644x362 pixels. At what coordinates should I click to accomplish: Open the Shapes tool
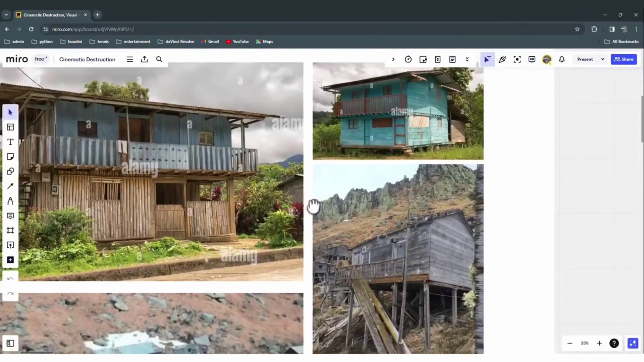10,171
